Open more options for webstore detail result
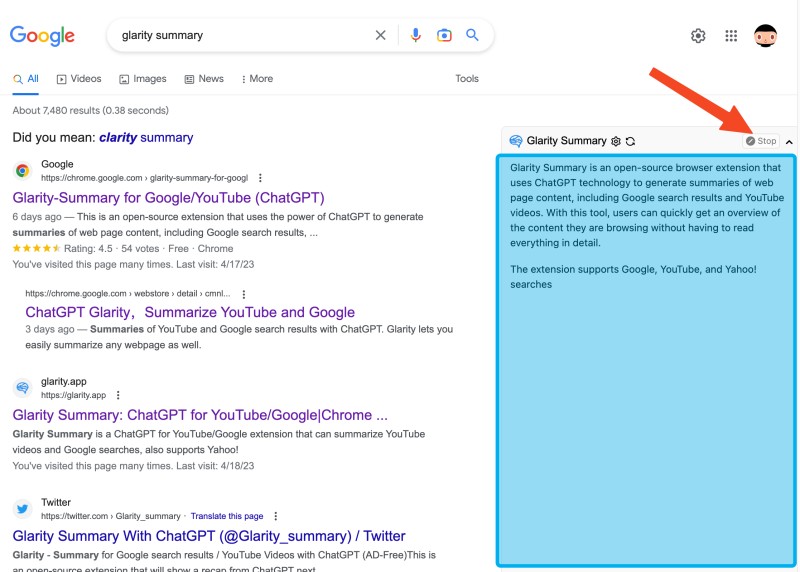The height and width of the screenshot is (572, 800). (x=244, y=294)
